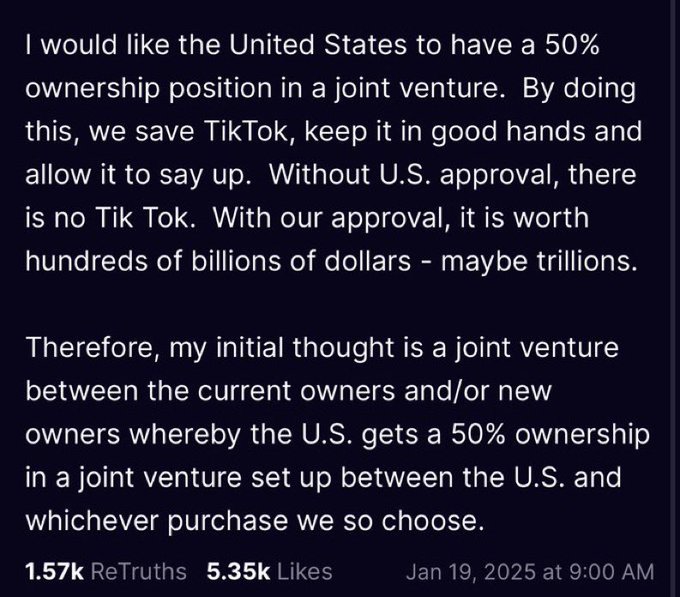680x597 pixels.
Task: Click the Likes label
Action: coord(304,571)
